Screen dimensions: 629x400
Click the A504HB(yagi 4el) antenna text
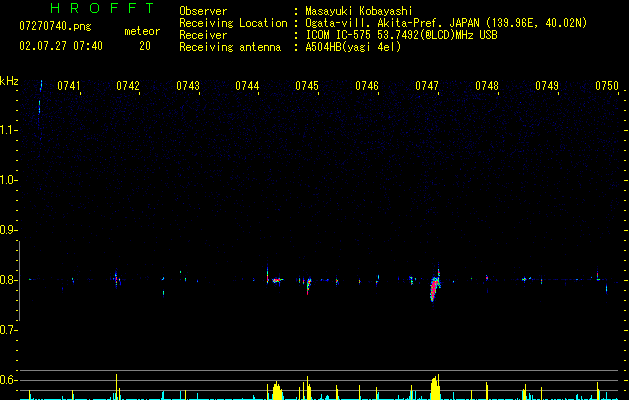pyautogui.click(x=353, y=47)
